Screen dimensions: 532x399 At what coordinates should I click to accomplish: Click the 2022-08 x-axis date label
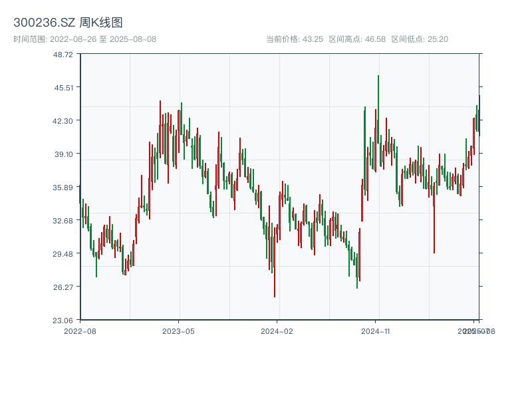tap(80, 331)
